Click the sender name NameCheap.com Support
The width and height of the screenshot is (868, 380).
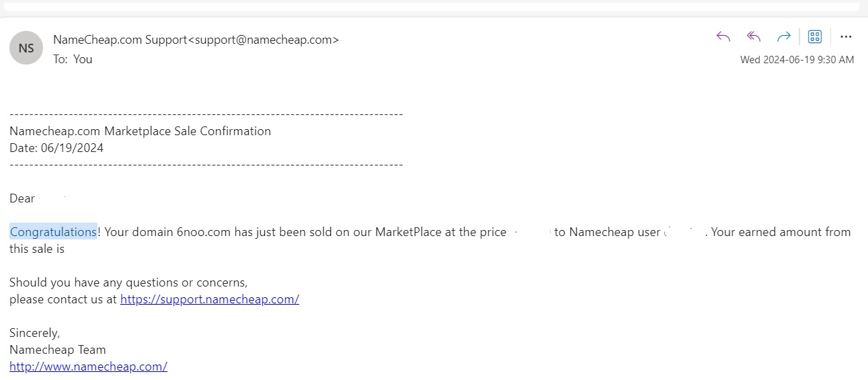(x=120, y=40)
